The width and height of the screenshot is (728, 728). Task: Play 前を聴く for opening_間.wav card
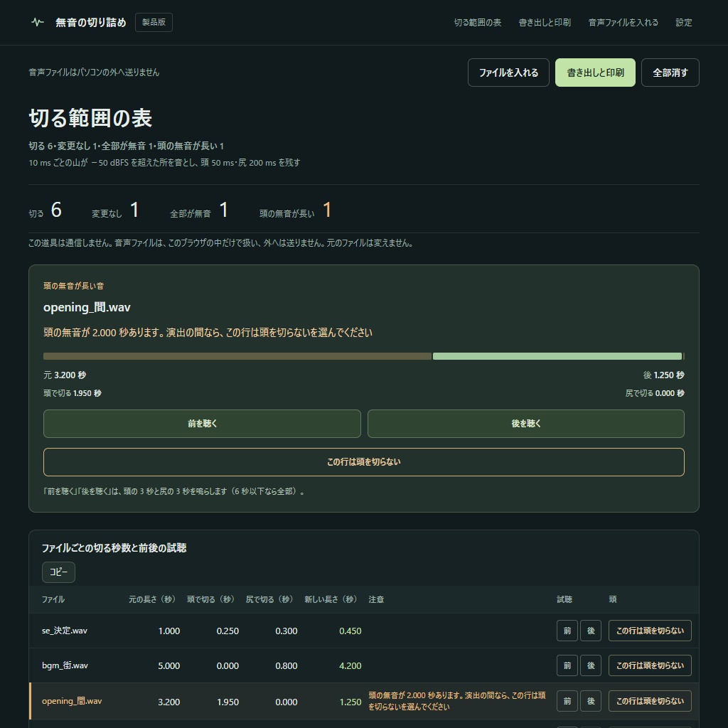(x=202, y=424)
